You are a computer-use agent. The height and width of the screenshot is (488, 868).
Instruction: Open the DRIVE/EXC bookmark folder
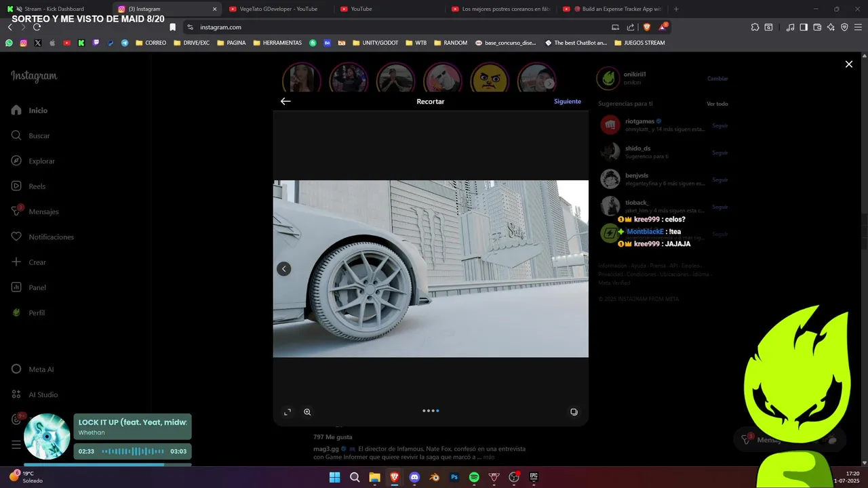click(x=191, y=43)
